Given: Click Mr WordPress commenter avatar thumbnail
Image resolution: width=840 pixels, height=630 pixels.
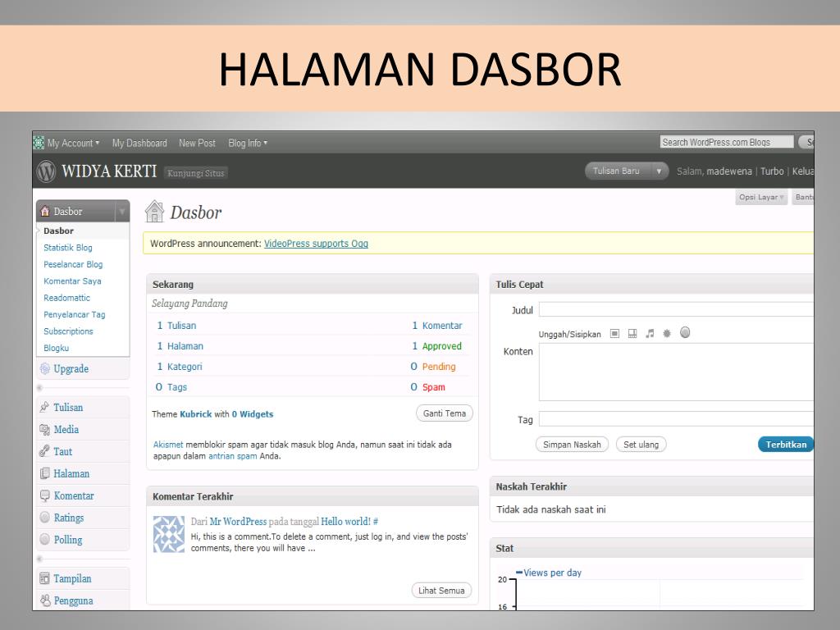Looking at the screenshot, I should [169, 534].
